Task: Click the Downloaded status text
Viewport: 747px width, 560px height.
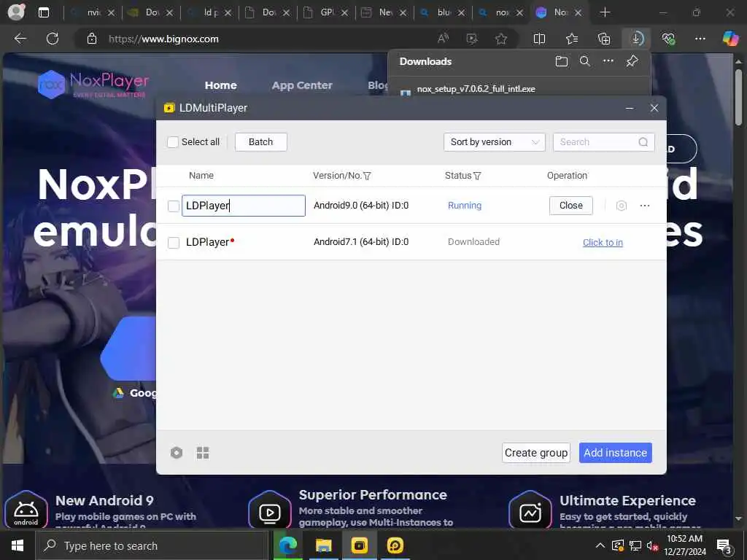Action: click(x=473, y=242)
